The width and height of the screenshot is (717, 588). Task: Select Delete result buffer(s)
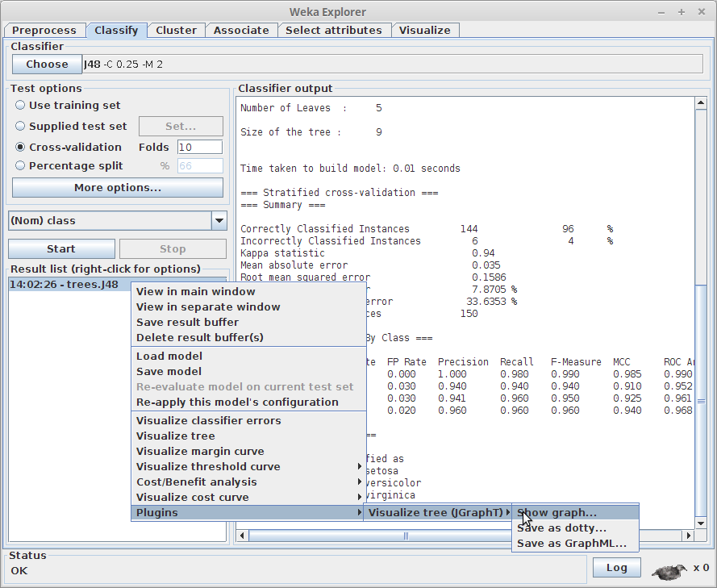tap(248, 337)
